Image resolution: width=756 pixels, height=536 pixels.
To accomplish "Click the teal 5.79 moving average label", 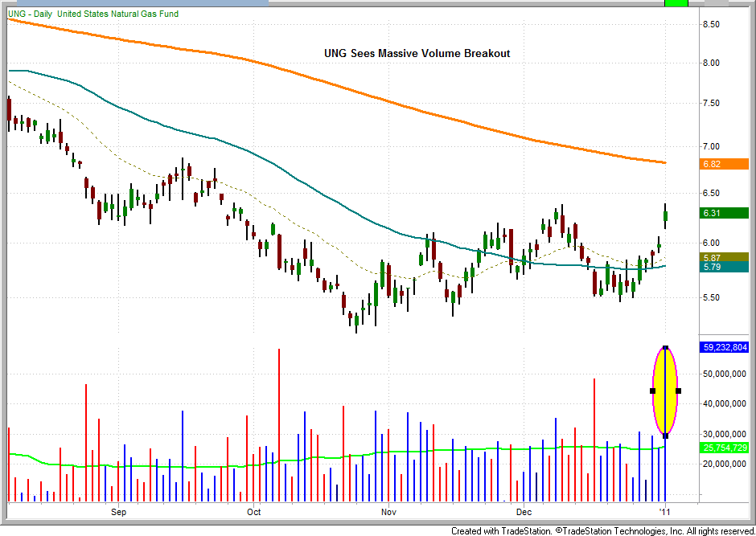I will [724, 267].
